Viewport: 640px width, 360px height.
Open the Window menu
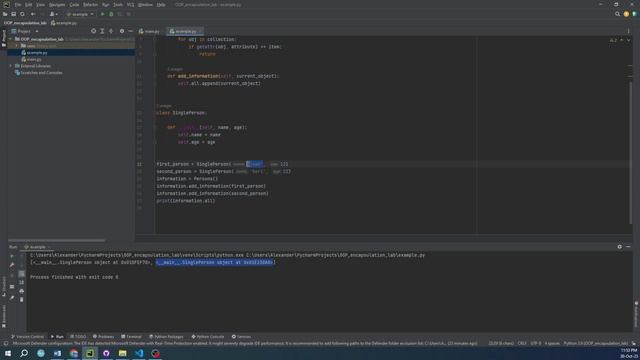coord(145,4)
